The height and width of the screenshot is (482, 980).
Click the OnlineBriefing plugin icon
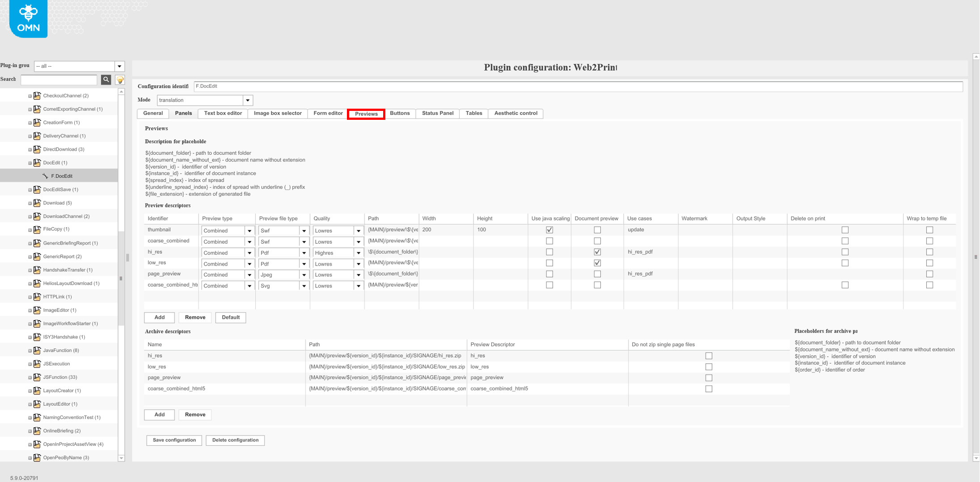37,431
